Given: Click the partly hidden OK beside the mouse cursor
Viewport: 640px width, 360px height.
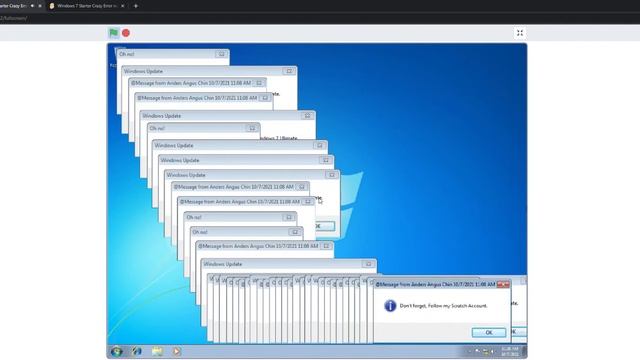Looking at the screenshot, I should (x=324, y=226).
